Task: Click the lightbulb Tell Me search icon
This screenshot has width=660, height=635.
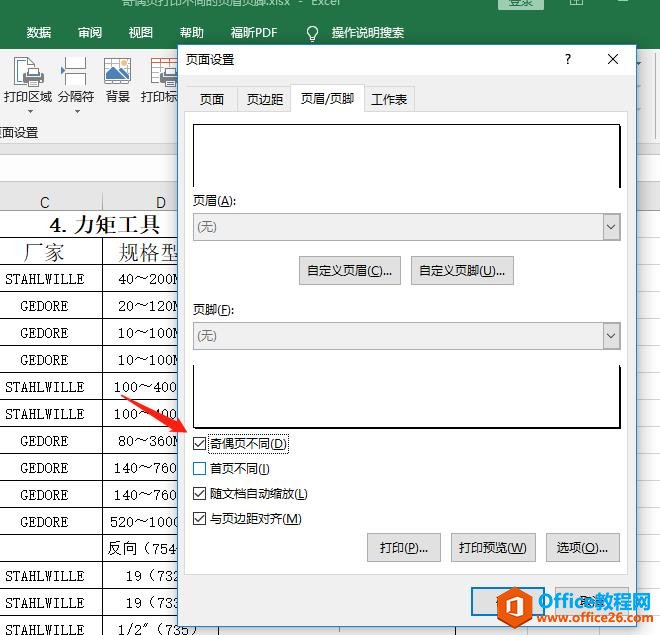Action: point(312,33)
